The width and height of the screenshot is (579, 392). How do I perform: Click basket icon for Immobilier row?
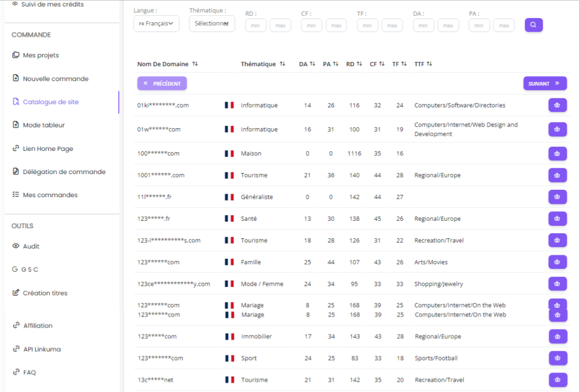coord(558,337)
